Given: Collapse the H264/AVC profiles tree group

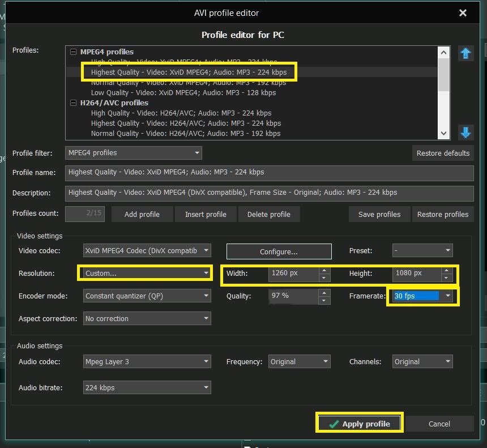Looking at the screenshot, I should coord(73,103).
